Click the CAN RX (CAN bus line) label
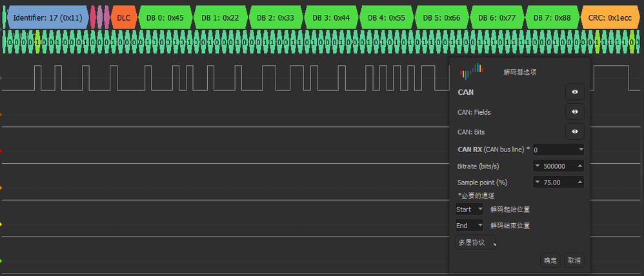 click(x=494, y=150)
